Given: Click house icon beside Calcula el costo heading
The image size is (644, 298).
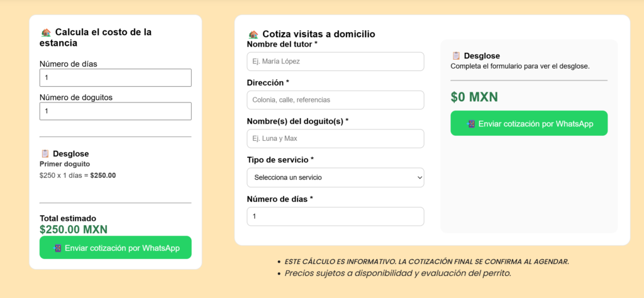Looking at the screenshot, I should [x=46, y=32].
